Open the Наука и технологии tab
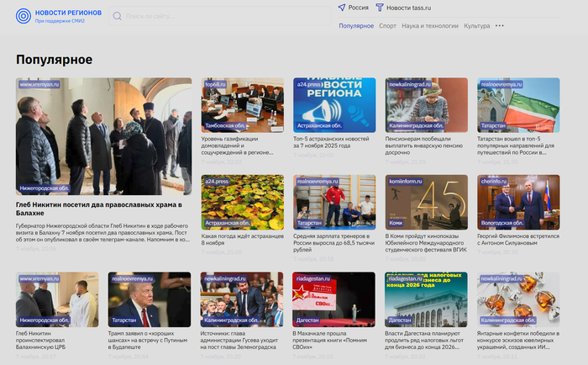The image size is (588, 365). (x=430, y=26)
